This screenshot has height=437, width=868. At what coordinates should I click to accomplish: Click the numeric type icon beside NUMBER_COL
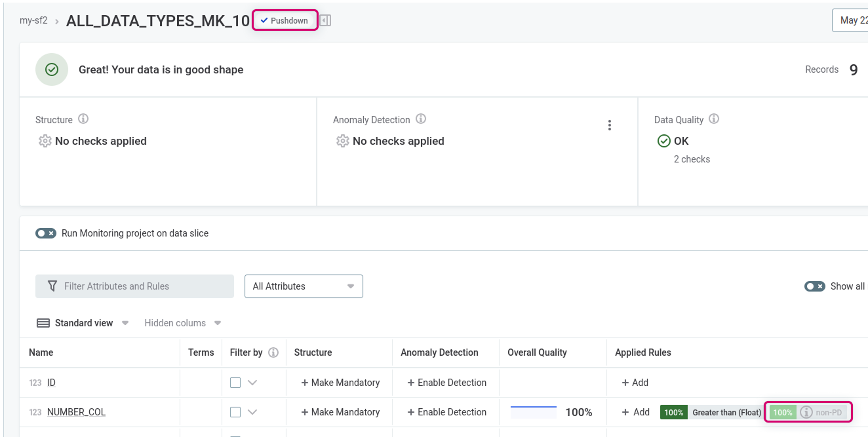tap(35, 412)
